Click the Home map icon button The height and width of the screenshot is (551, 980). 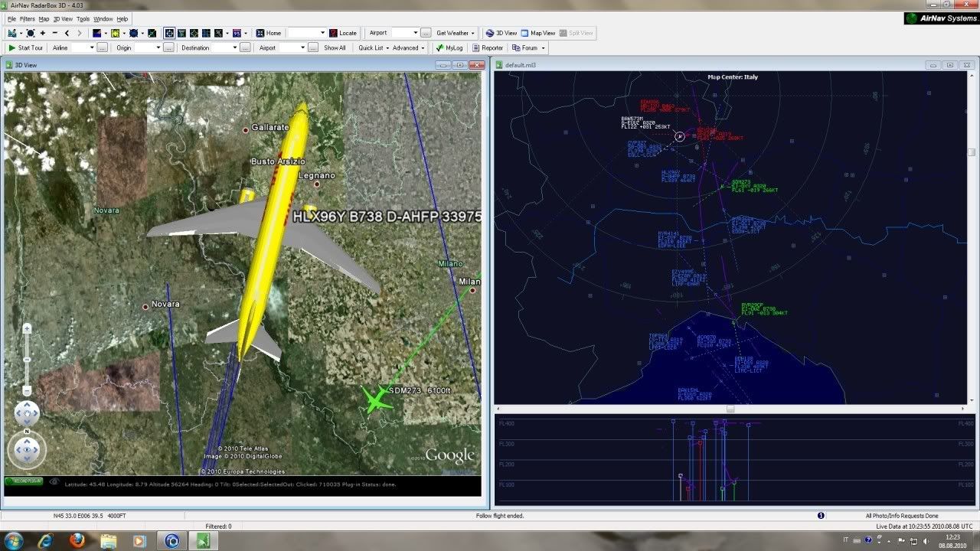[269, 33]
